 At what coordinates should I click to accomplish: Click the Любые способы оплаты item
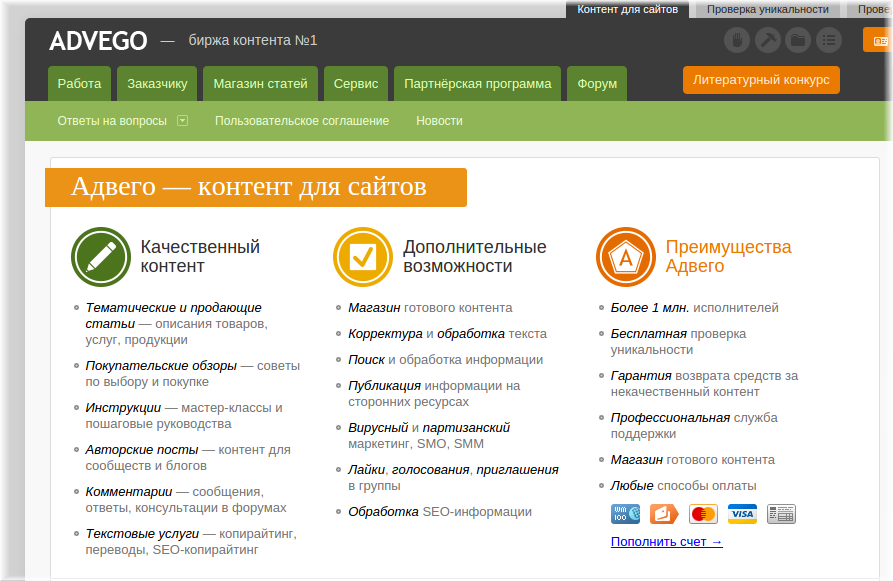pos(684,486)
